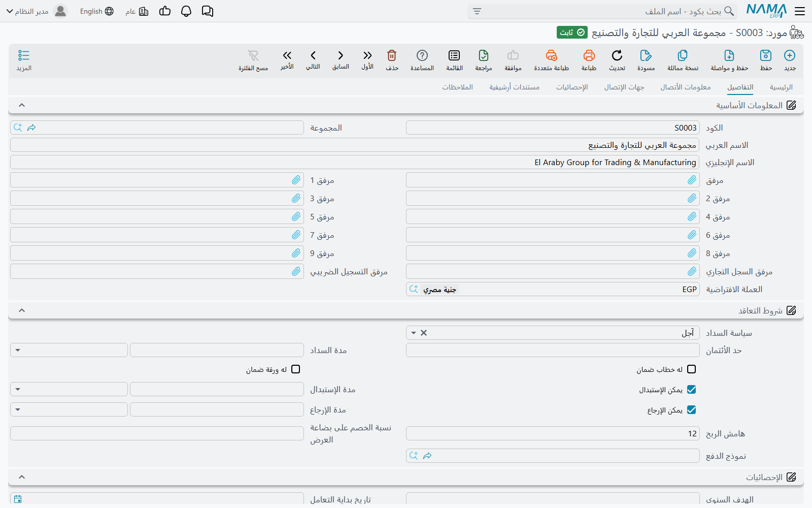This screenshot has width=812, height=508.
Task: Click the عام branch button
Action: (x=137, y=11)
